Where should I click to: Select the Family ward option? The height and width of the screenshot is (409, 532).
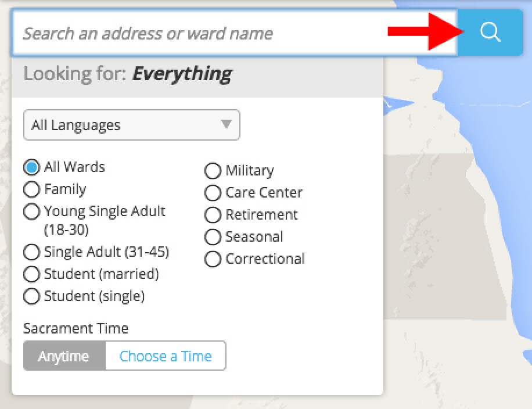pos(31,189)
